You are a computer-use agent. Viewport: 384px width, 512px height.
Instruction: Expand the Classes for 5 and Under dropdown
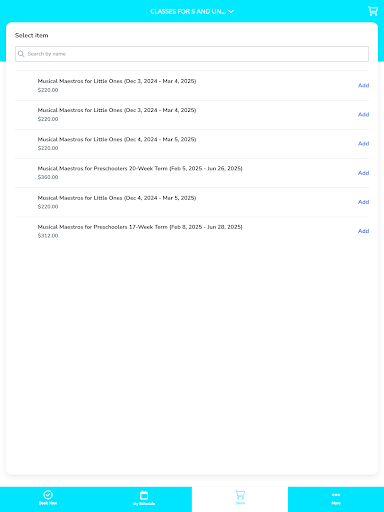(192, 11)
